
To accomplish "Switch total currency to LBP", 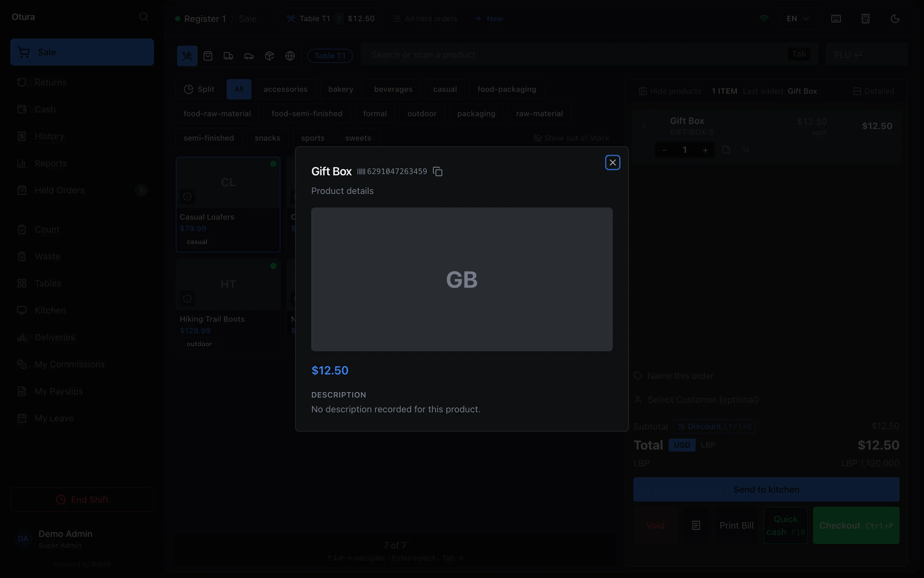I will click(708, 445).
